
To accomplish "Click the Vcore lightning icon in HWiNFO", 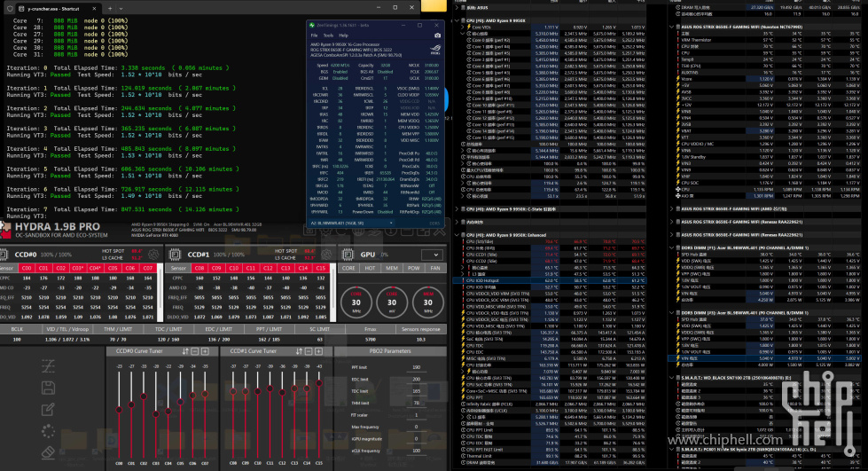I will point(678,79).
